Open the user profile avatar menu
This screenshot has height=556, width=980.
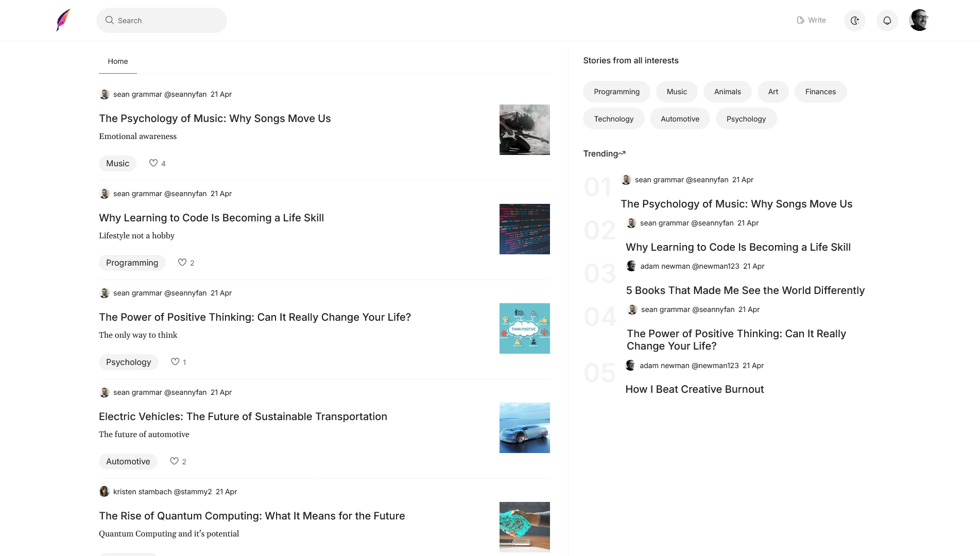(x=919, y=21)
